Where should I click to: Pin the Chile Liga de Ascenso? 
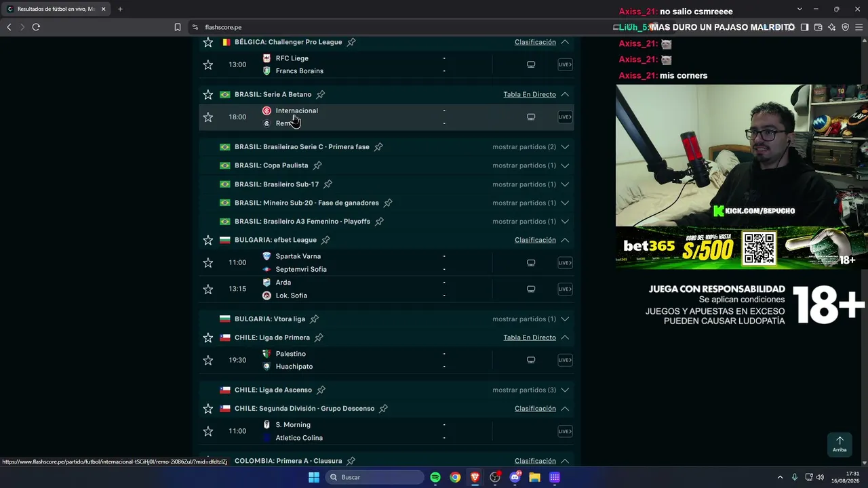(x=321, y=390)
